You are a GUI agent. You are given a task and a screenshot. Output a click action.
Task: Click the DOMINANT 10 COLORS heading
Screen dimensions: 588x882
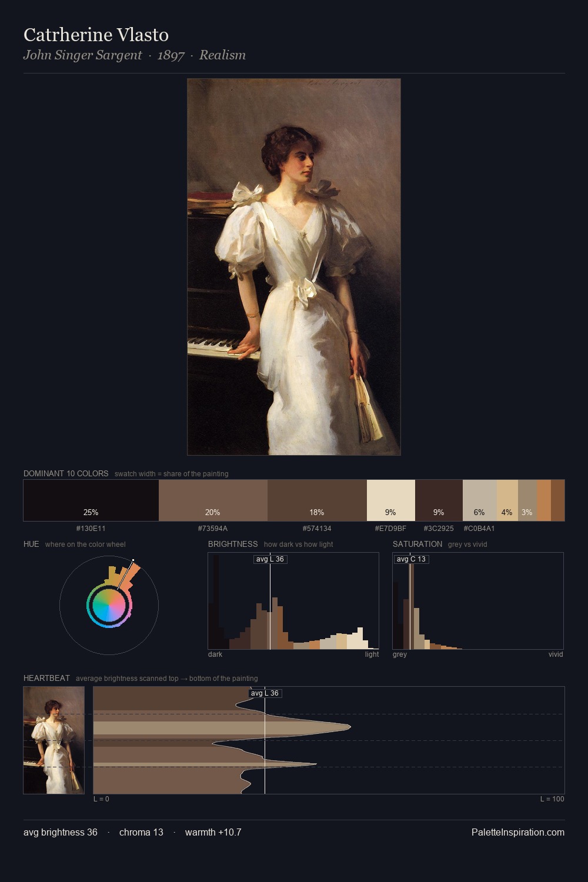pyautogui.click(x=66, y=473)
